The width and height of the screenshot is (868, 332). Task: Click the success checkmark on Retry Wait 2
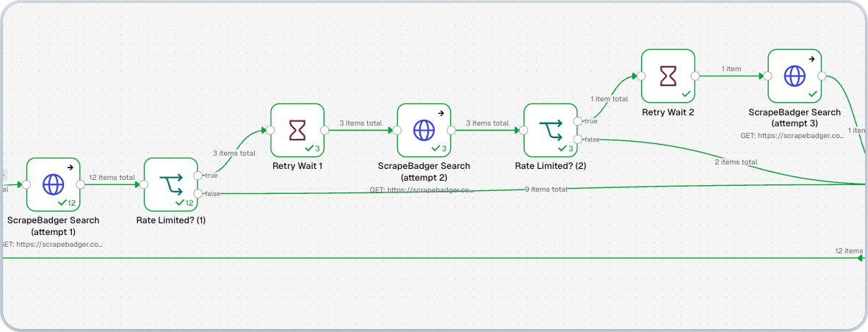(x=686, y=94)
